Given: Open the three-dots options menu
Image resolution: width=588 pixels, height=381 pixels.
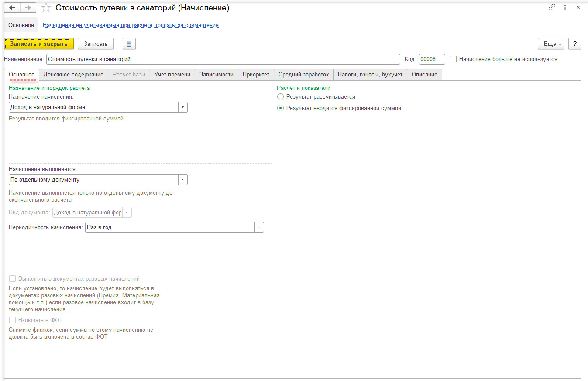Looking at the screenshot, I should point(565,7).
